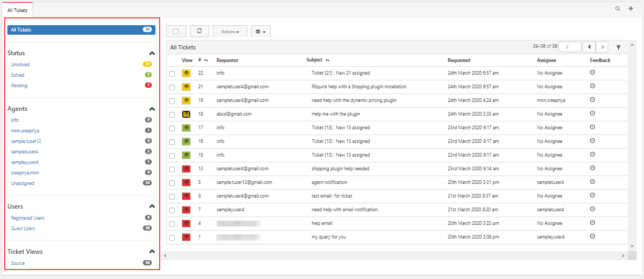Select All Tickets in sidebar
The image size is (644, 279).
tap(81, 30)
